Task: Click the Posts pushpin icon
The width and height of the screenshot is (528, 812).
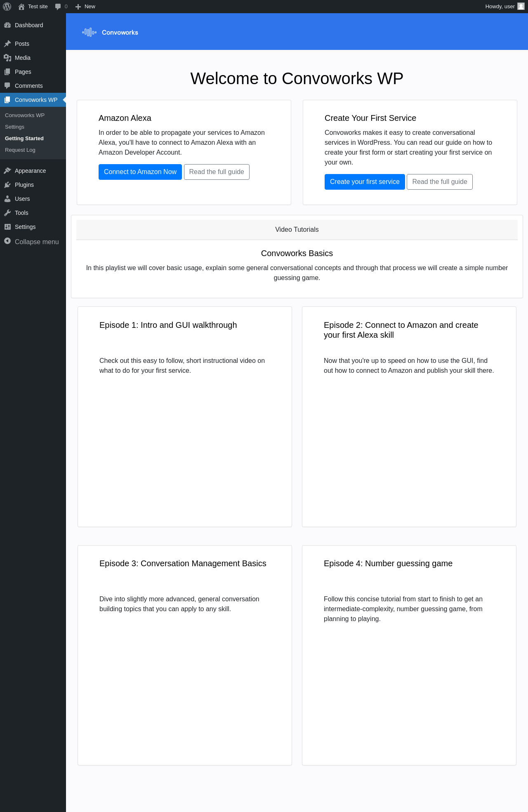Action: point(7,44)
